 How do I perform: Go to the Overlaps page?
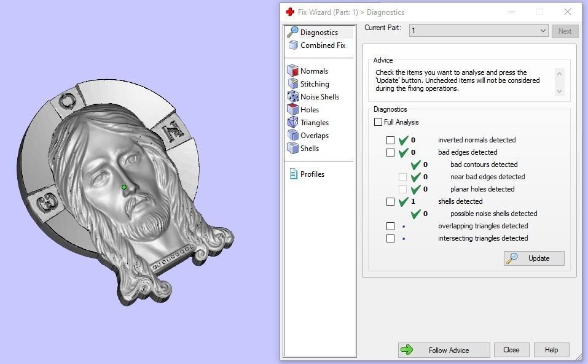314,136
